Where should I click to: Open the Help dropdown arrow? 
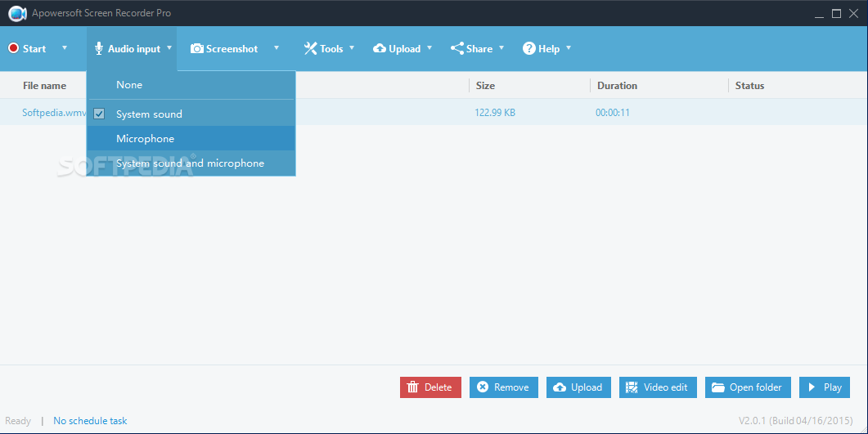pos(568,48)
